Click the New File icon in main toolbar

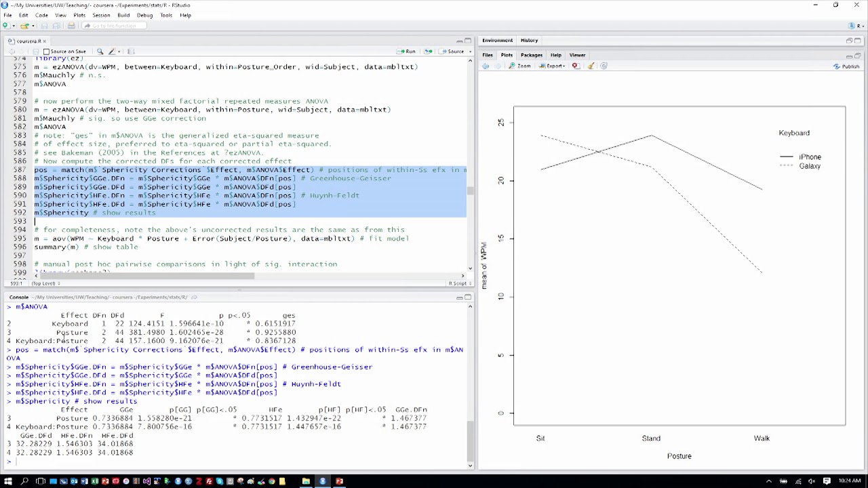[x=5, y=26]
